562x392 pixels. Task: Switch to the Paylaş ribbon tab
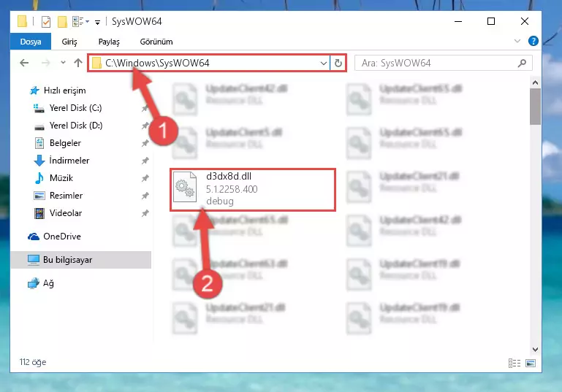109,42
